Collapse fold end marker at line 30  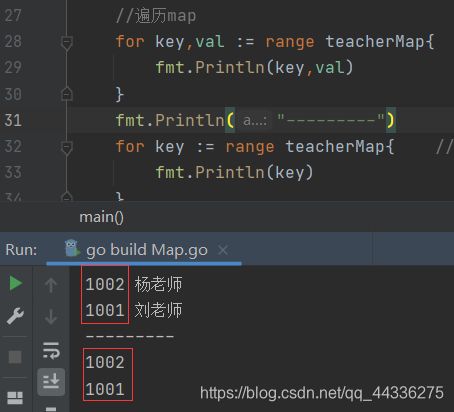(x=67, y=94)
